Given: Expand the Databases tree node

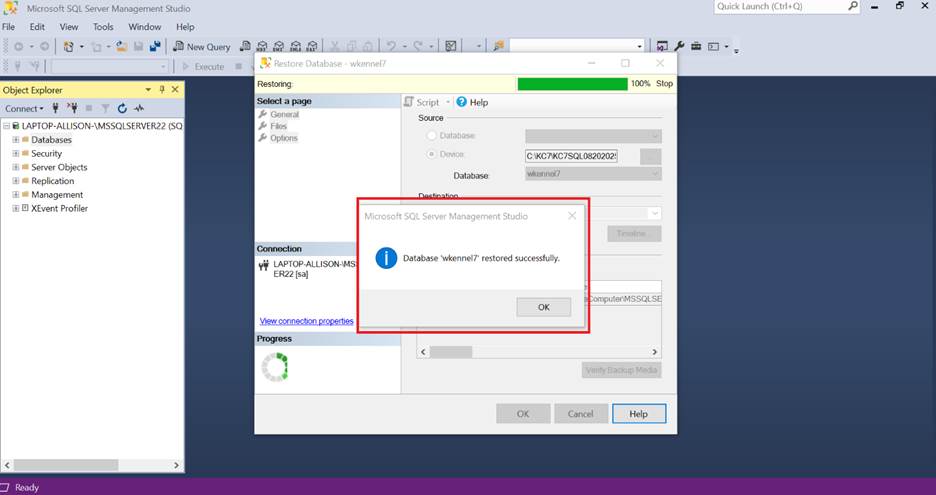Looking at the screenshot, I should pyautogui.click(x=16, y=140).
